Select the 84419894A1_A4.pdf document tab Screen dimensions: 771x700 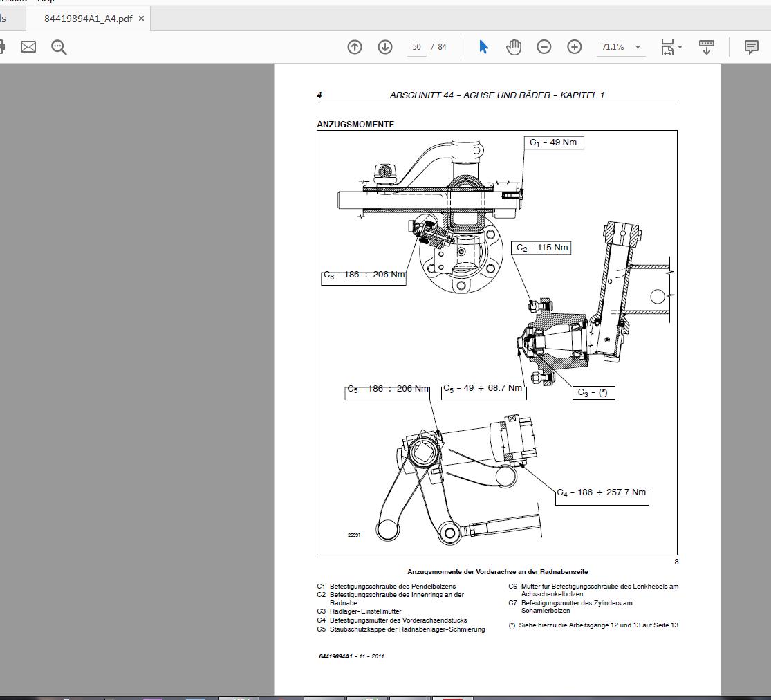coord(89,19)
